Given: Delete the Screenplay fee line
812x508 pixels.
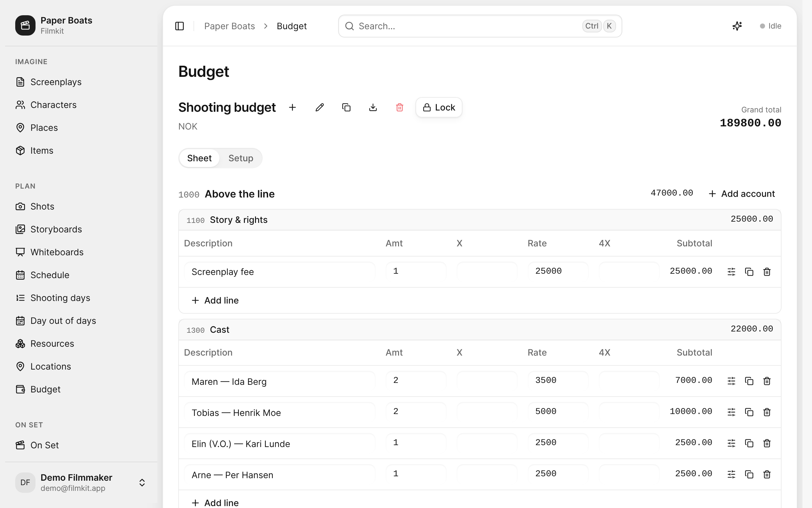Looking at the screenshot, I should pyautogui.click(x=767, y=271).
